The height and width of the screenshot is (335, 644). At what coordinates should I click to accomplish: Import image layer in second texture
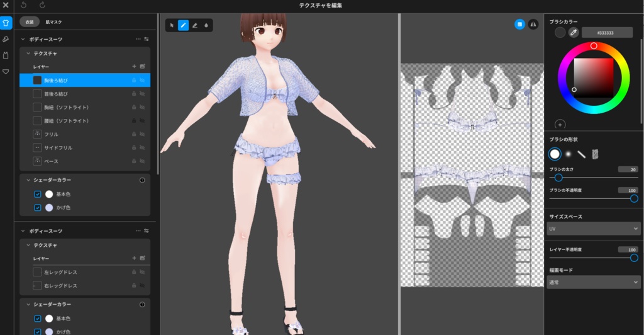point(142,258)
